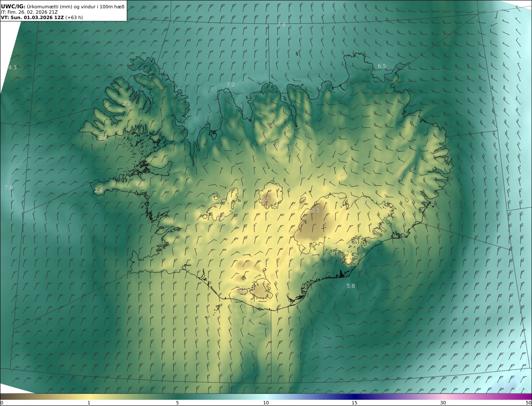Click the "0.5" value on Vatnajökull glacier
The height and width of the screenshot is (406, 532).
tap(315, 210)
